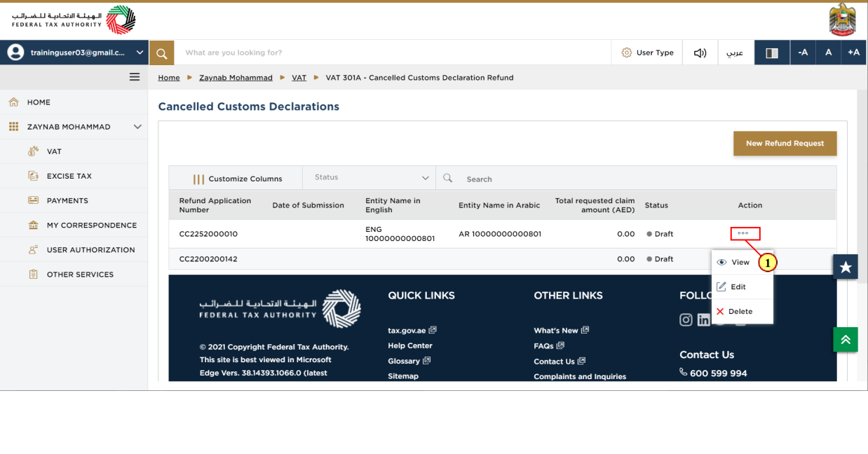Viewport: 868px width, 454px height.
Task: Expand the traininguser03 account dropdown
Action: 140,53
